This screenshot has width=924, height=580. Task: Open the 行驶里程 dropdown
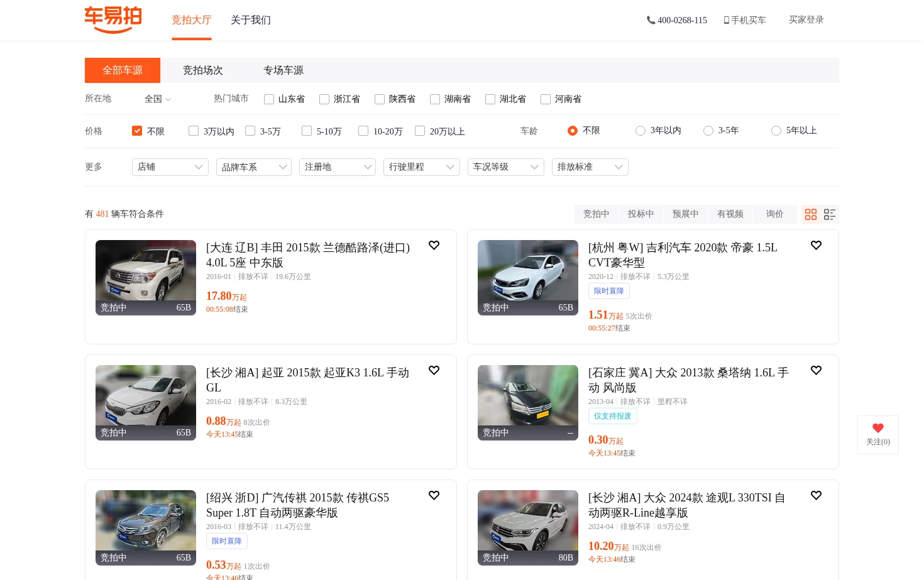coord(422,167)
